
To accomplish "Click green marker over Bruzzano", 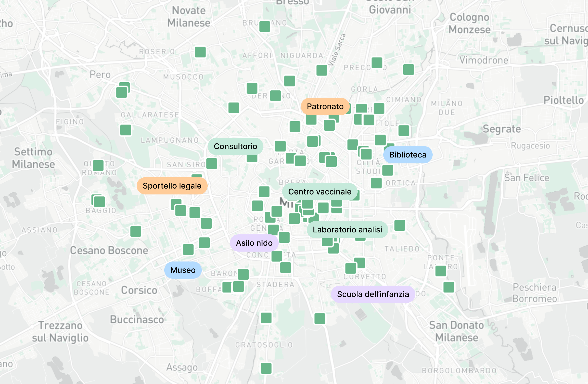I will [x=265, y=26].
